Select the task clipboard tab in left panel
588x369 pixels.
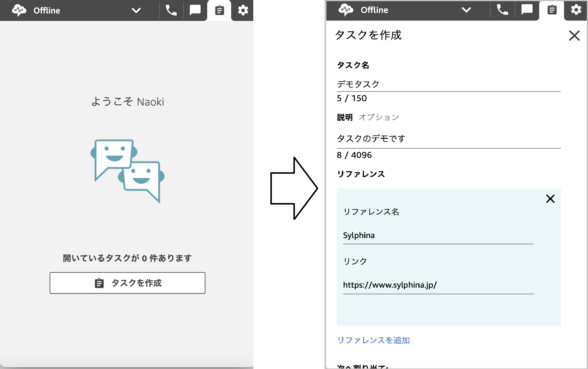tap(219, 10)
